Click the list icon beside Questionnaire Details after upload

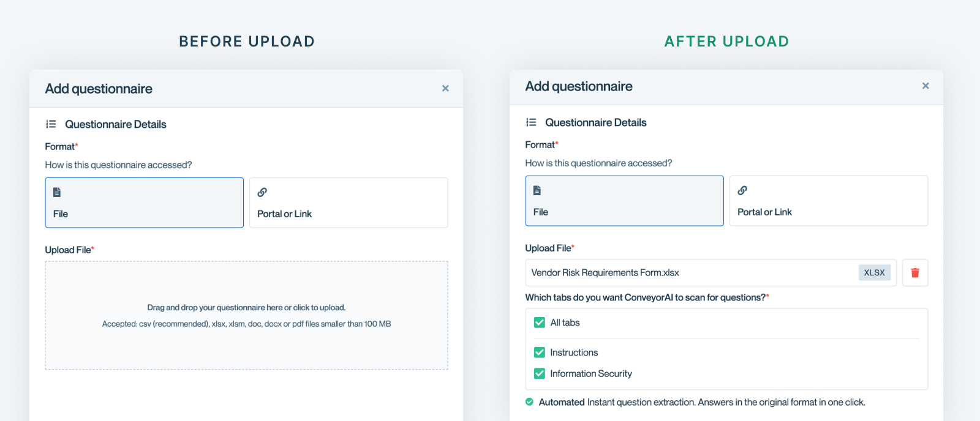coord(532,122)
